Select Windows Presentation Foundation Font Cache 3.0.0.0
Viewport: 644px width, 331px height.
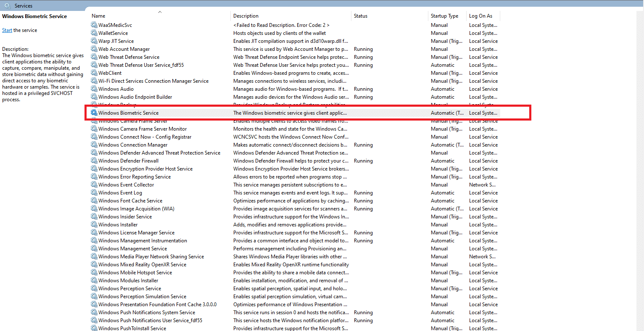pyautogui.click(x=158, y=305)
